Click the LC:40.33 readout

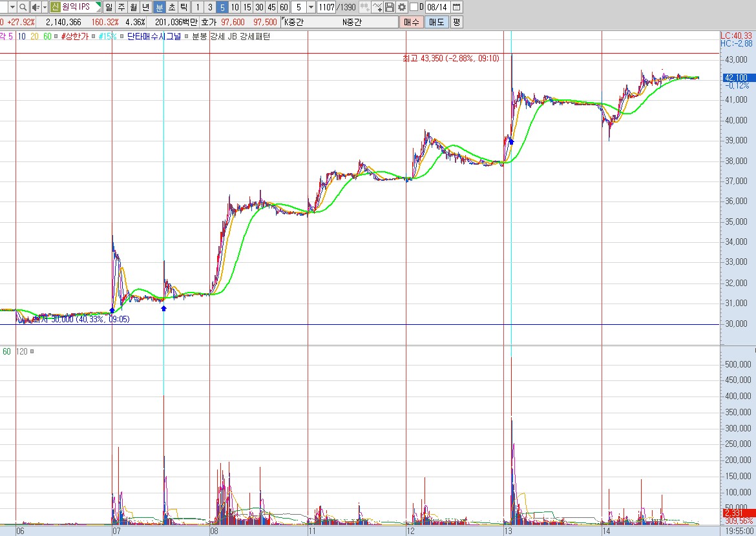click(736, 36)
